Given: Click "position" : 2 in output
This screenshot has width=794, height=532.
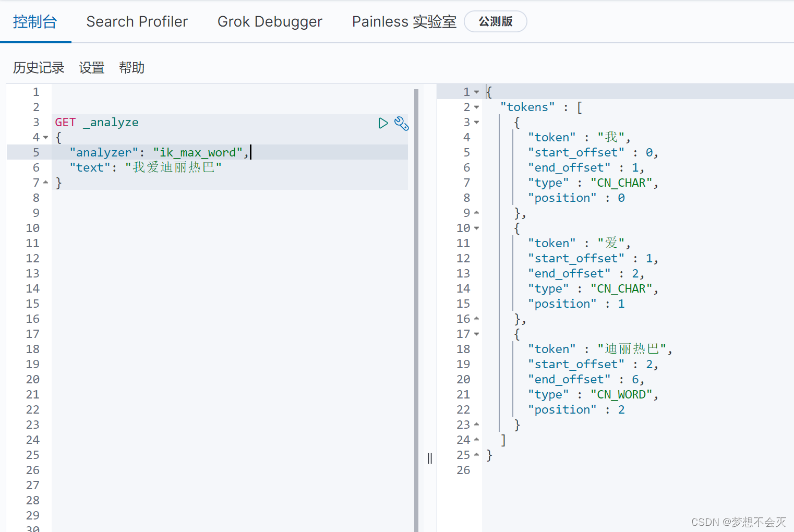Looking at the screenshot, I should pos(576,410).
